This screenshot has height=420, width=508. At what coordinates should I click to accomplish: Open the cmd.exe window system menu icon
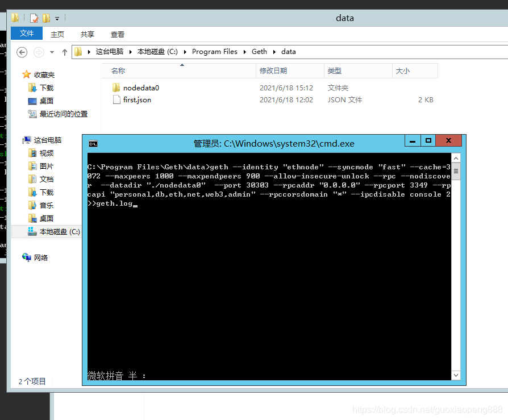click(x=93, y=144)
